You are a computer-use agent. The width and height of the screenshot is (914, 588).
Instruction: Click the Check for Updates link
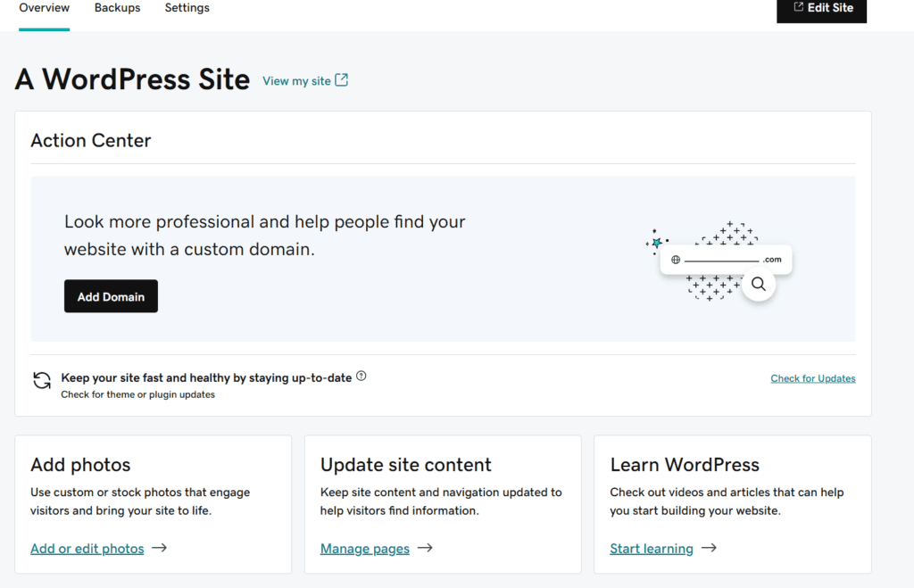(813, 379)
